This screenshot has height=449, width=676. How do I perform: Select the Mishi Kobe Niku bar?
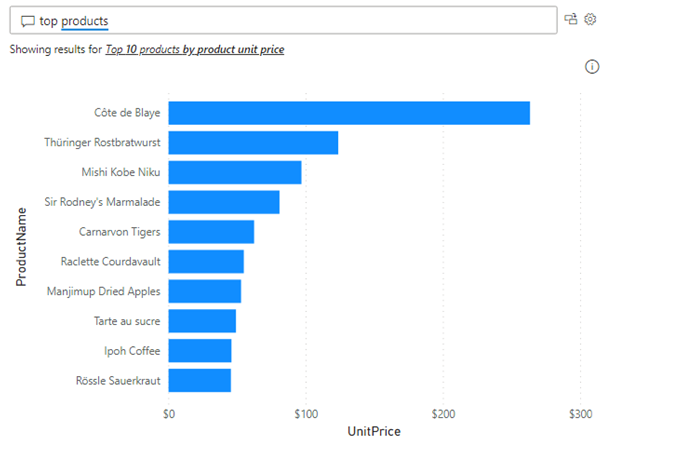point(235,173)
